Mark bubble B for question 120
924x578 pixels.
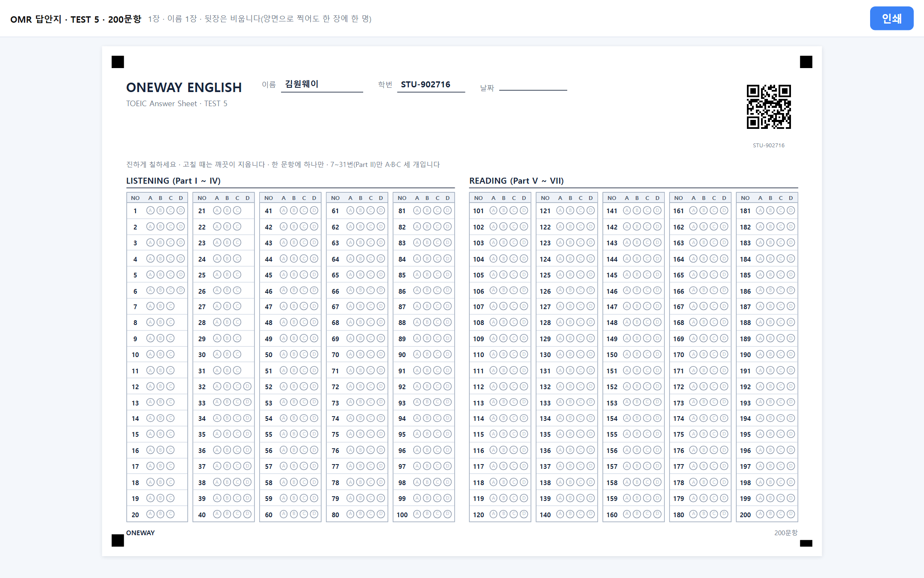click(503, 514)
